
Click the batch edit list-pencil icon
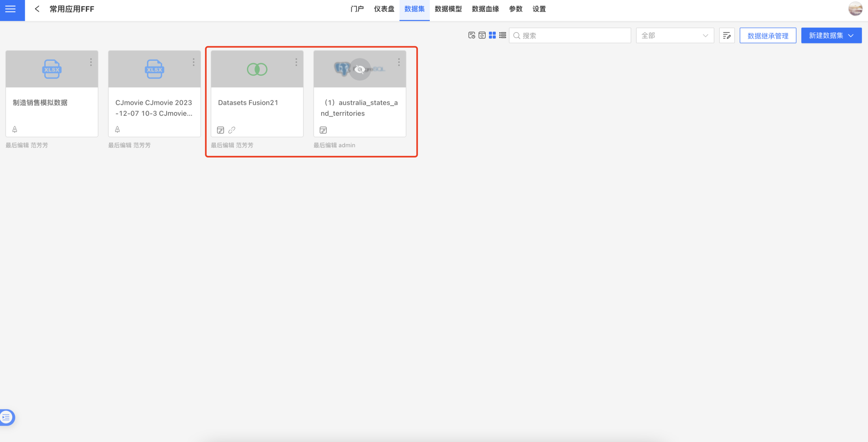[726, 36]
